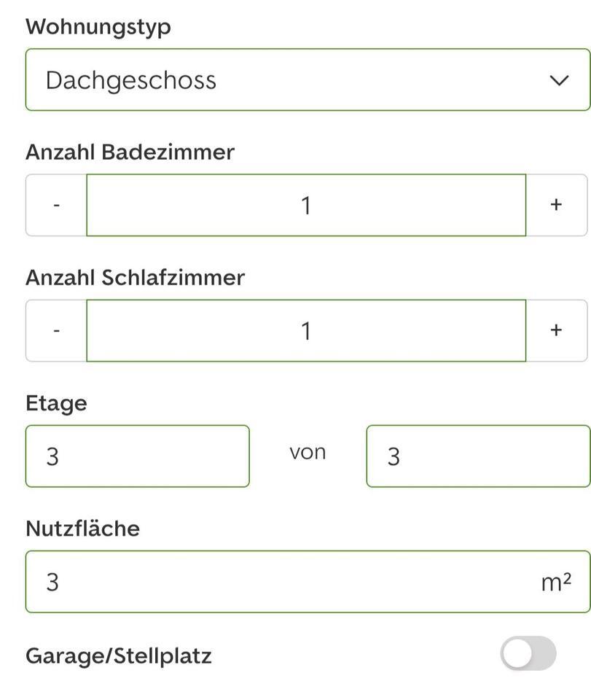
Task: Click the Schlafzimmer count field showing 1
Action: tap(306, 330)
